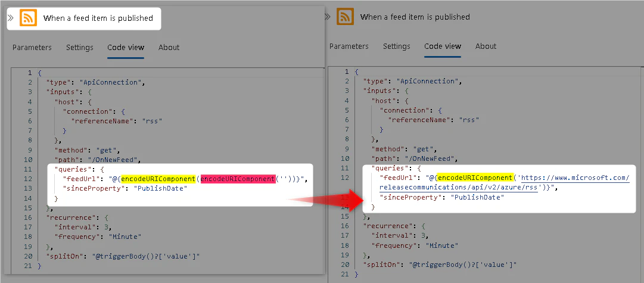
Task: Click the RSS icon in the right panel
Action: point(345,17)
